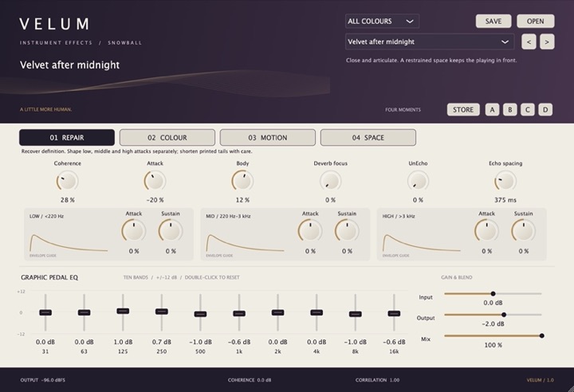
Task: Click the 28 % Coherence value
Action: tap(67, 200)
